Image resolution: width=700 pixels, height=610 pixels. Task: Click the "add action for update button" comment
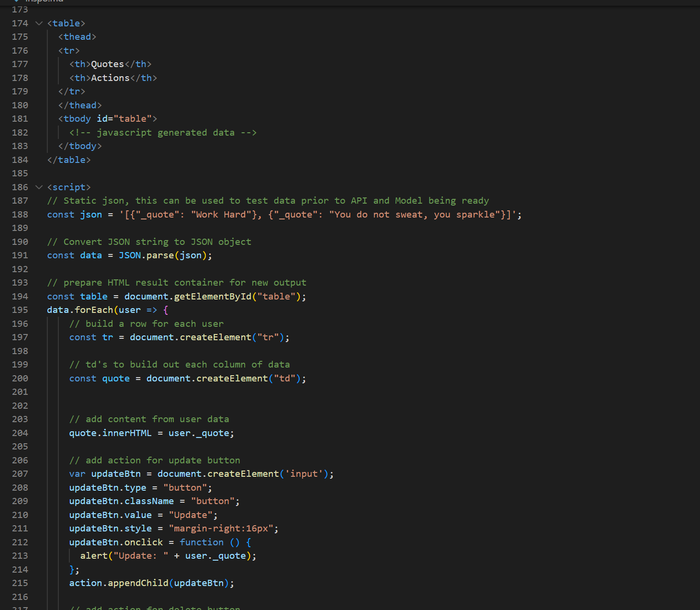155,460
